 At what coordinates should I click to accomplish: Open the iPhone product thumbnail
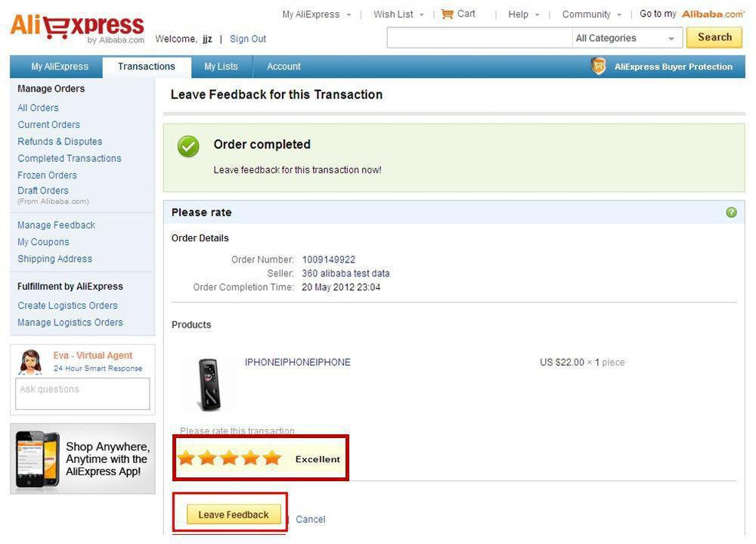(x=208, y=384)
